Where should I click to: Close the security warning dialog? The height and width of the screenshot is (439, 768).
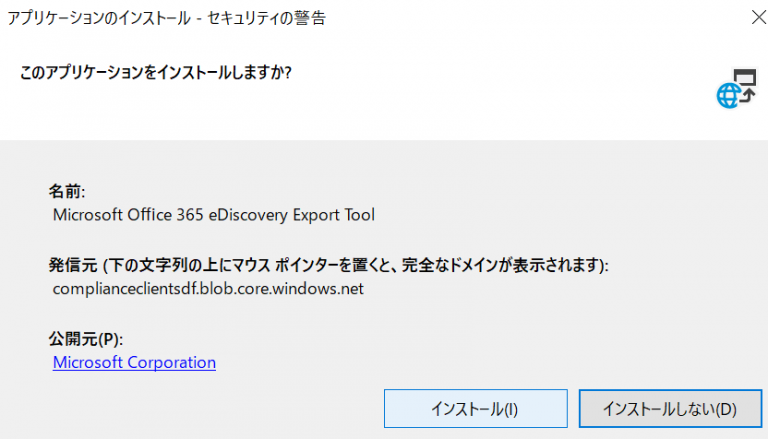[x=751, y=17]
